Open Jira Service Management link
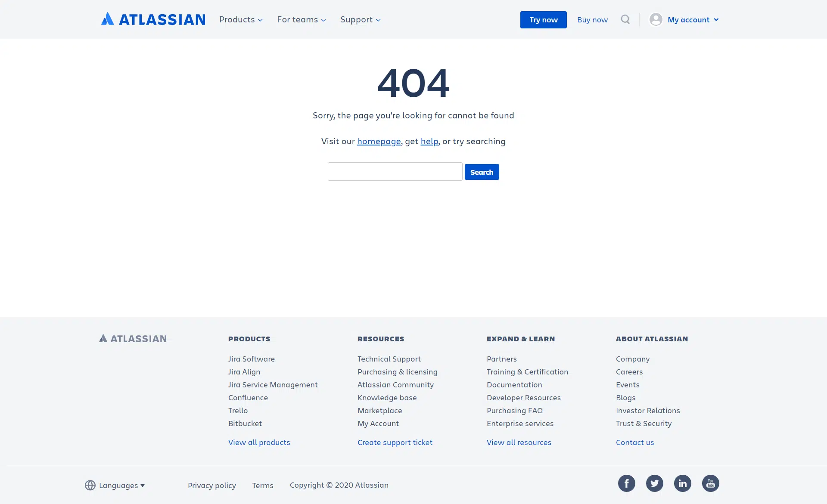827x504 pixels. coord(273,385)
